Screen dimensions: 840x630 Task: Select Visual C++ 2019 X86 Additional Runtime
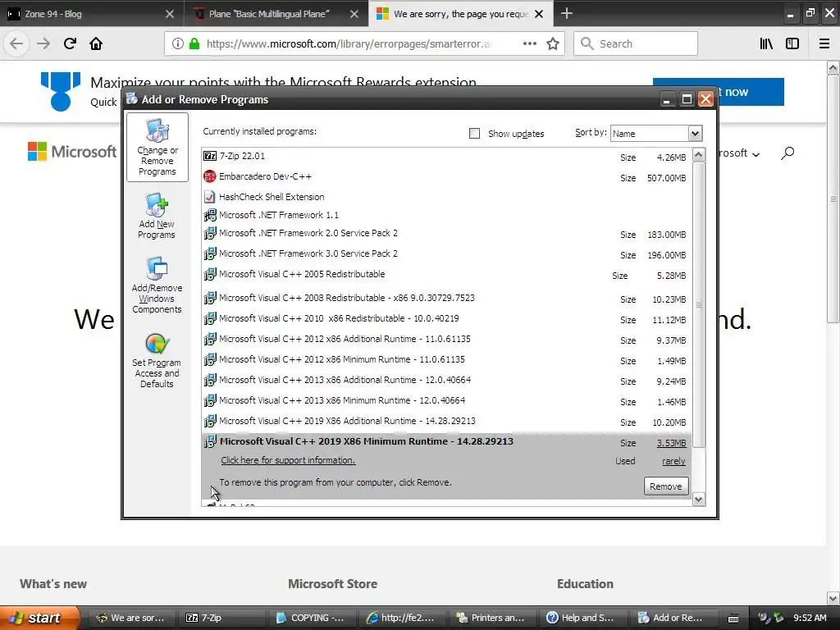[447, 421]
